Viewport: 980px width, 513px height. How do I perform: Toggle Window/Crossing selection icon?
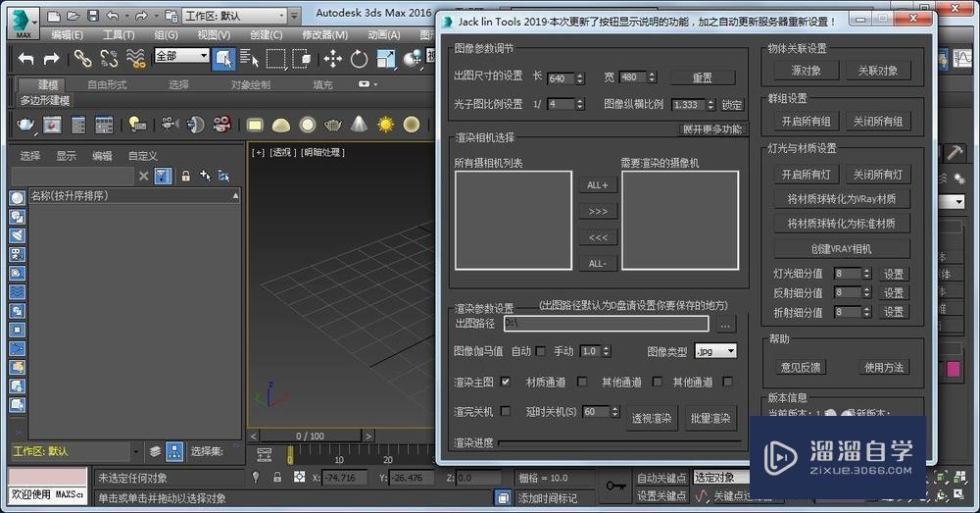[x=302, y=59]
